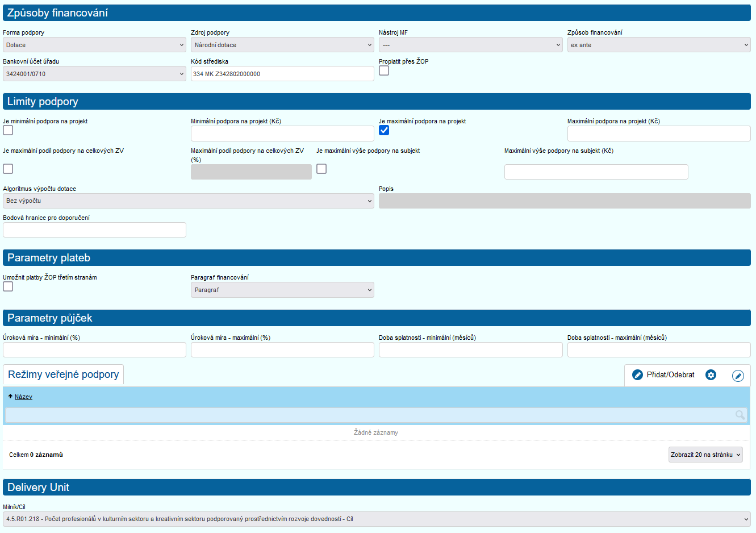Select the Režimy veřejné podpory tab

[x=64, y=374]
